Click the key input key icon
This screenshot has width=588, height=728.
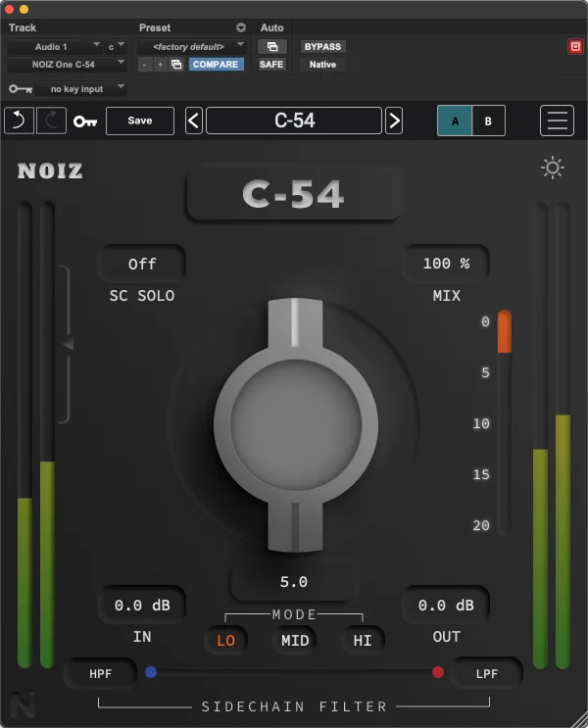21,89
